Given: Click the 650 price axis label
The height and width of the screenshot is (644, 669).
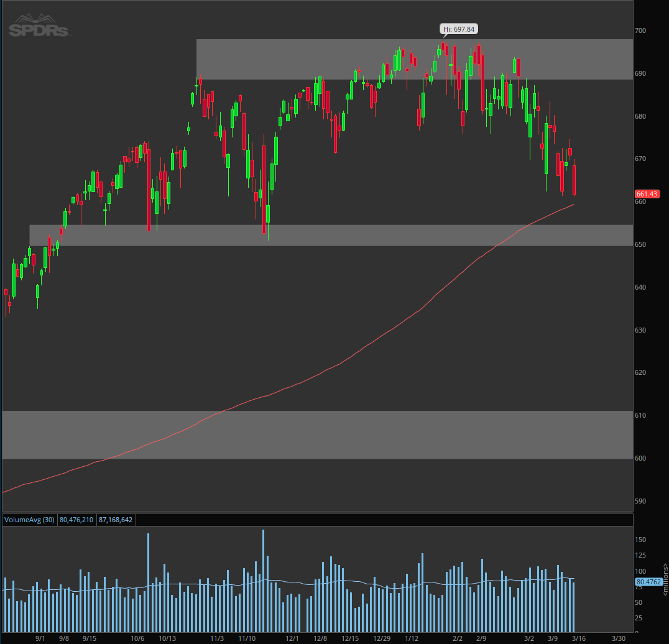Looking at the screenshot, I should click(x=640, y=244).
